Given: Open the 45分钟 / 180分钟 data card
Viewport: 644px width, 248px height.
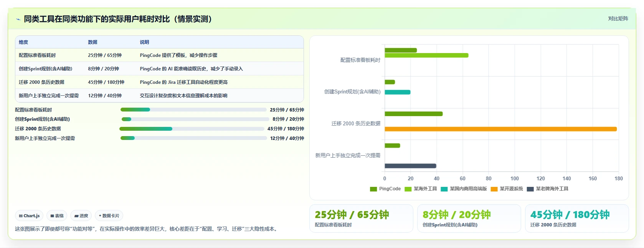Looking at the screenshot, I should tap(577, 218).
